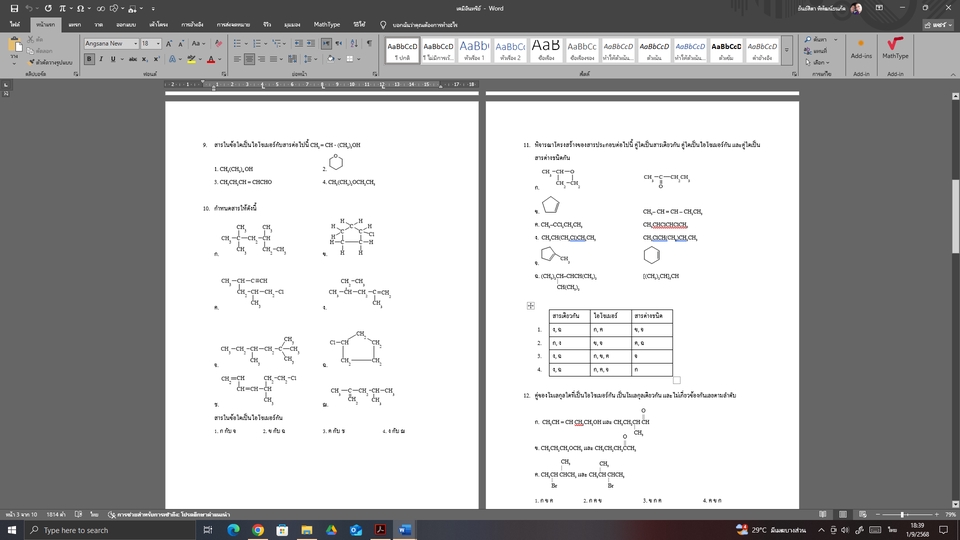Open the MathType ribbon tab

click(326, 24)
